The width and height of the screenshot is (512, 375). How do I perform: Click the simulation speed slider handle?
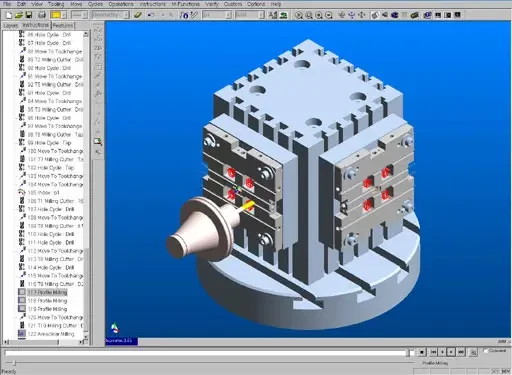(x=14, y=362)
